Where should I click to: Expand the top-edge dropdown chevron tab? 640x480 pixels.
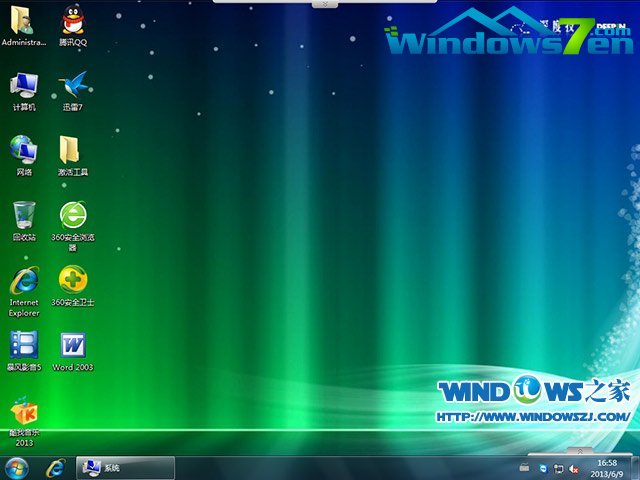325,4
